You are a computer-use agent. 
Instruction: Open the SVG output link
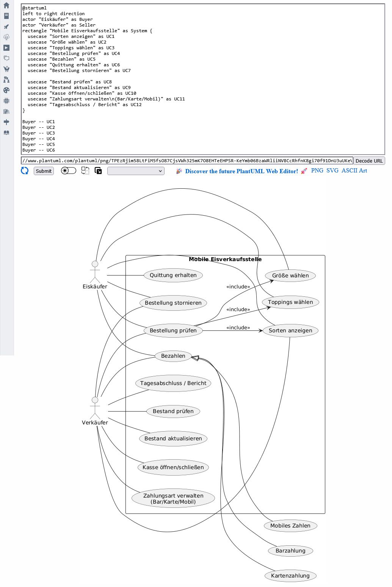pyautogui.click(x=332, y=171)
